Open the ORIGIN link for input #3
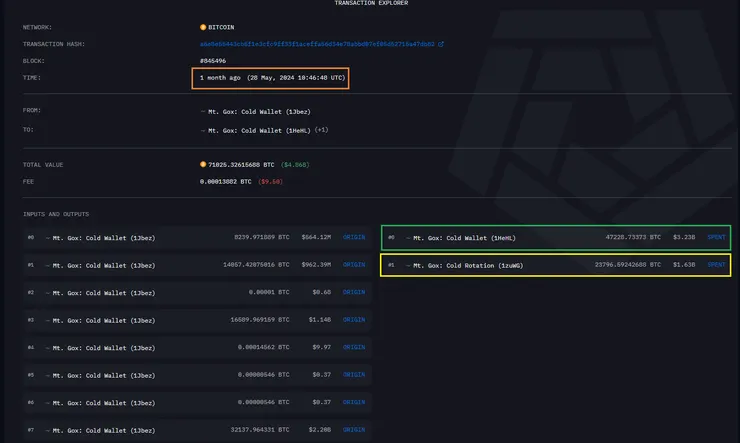The height and width of the screenshot is (443, 740). tap(354, 320)
